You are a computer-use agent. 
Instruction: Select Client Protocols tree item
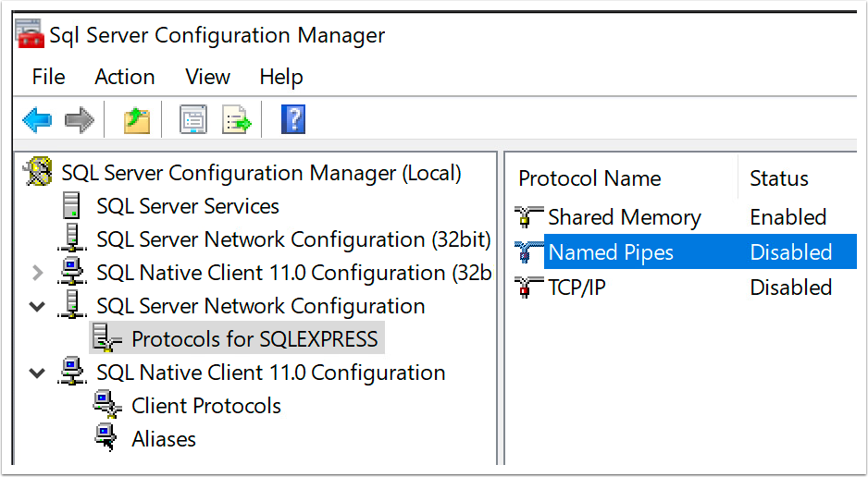(205, 406)
